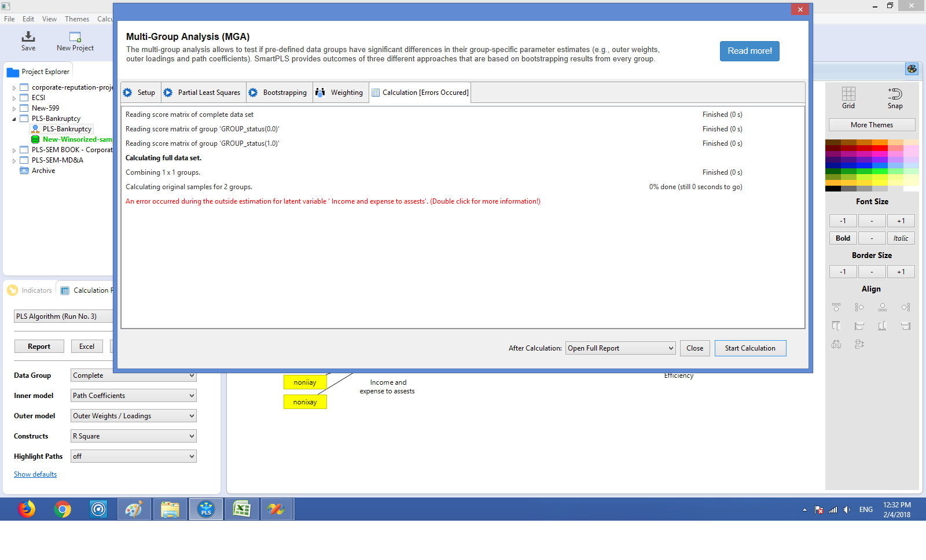Expand the ECSI project node
Screen dimensions: 926x560
14,98
